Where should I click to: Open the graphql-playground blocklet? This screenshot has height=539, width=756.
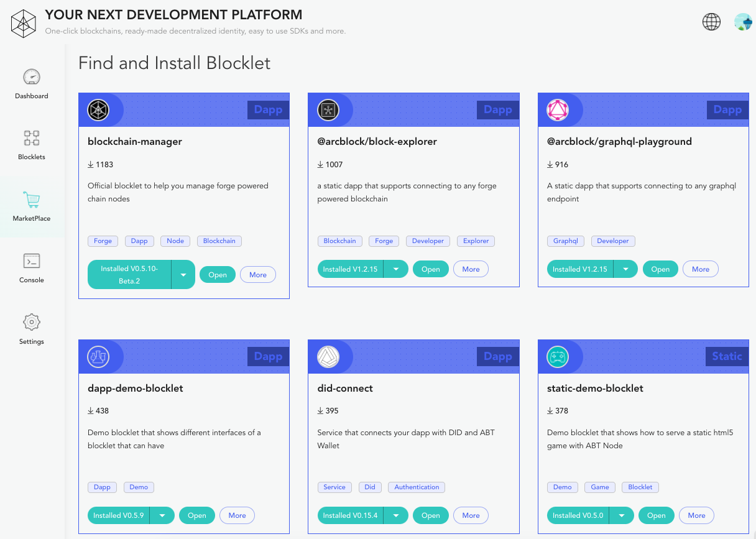tap(660, 269)
